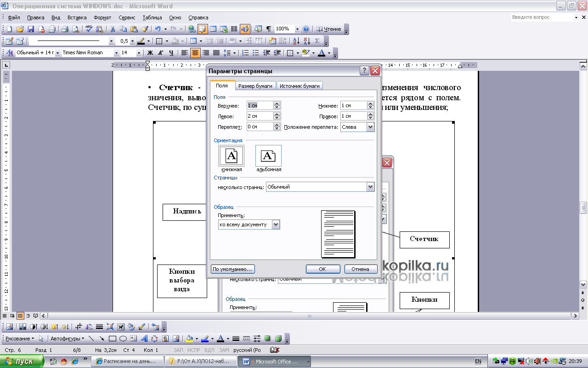Viewport: 588px width, 368px height.
Task: Select the Oval drawing tool
Action: pyautogui.click(x=123, y=339)
